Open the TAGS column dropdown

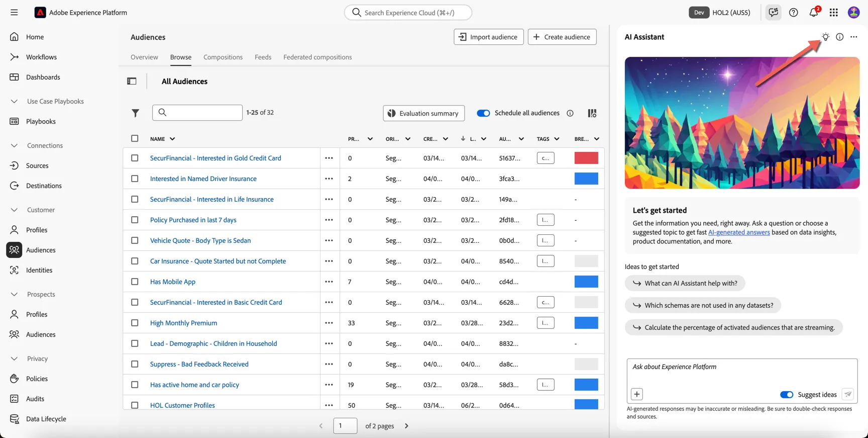557,139
